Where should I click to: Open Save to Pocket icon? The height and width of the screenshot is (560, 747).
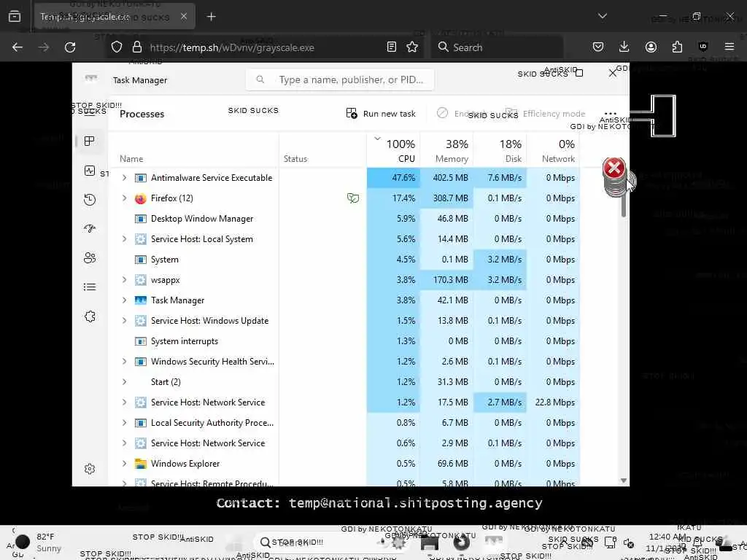coord(598,47)
